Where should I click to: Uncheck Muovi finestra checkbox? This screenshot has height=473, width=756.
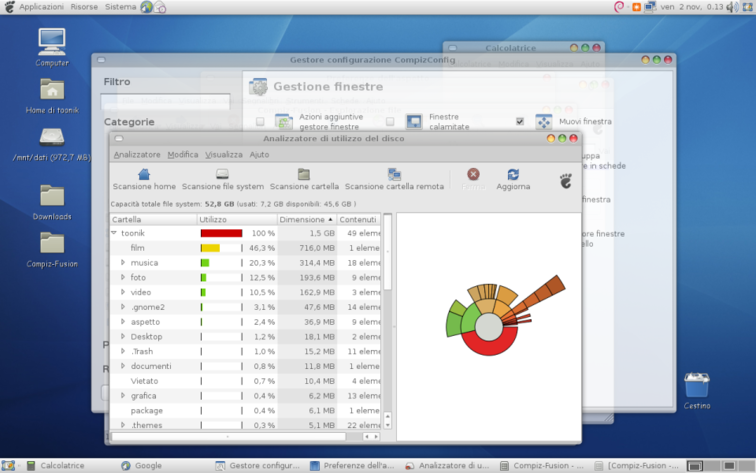(520, 122)
